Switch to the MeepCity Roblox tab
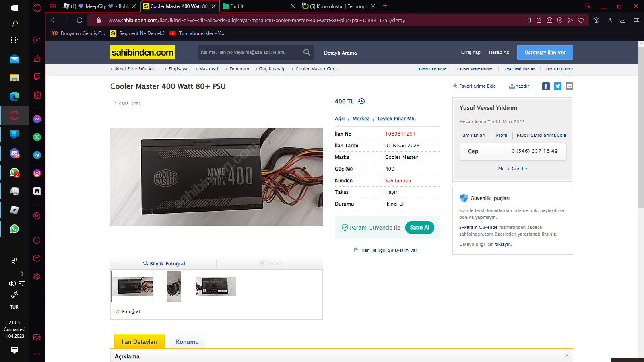 tap(100, 6)
